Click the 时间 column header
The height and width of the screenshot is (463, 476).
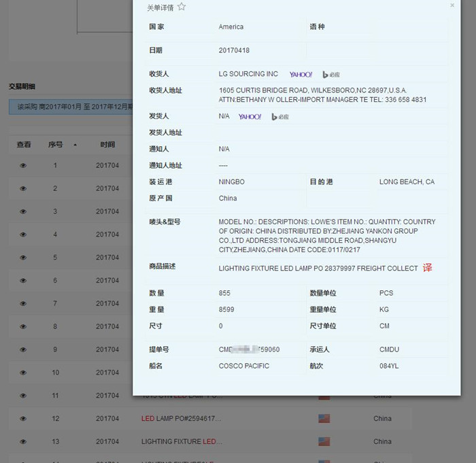click(107, 145)
